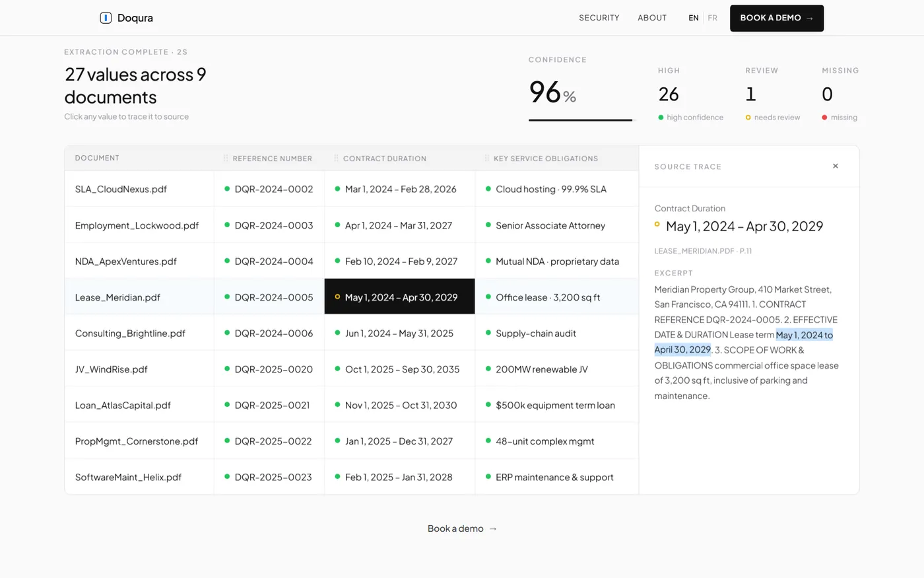Viewport: 924px width, 578px height.
Task: Select the PropMgmt_Cornerstone.pdf document
Action: coord(137,441)
